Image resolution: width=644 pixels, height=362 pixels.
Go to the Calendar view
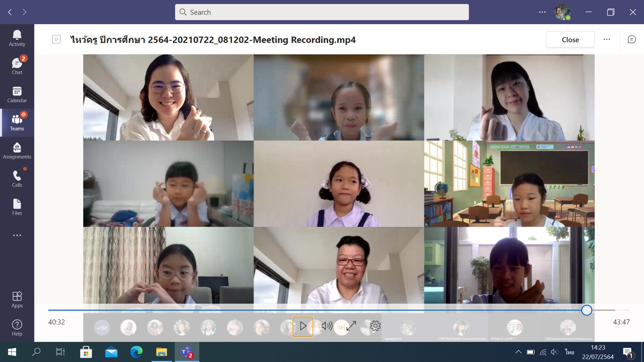pyautogui.click(x=17, y=94)
